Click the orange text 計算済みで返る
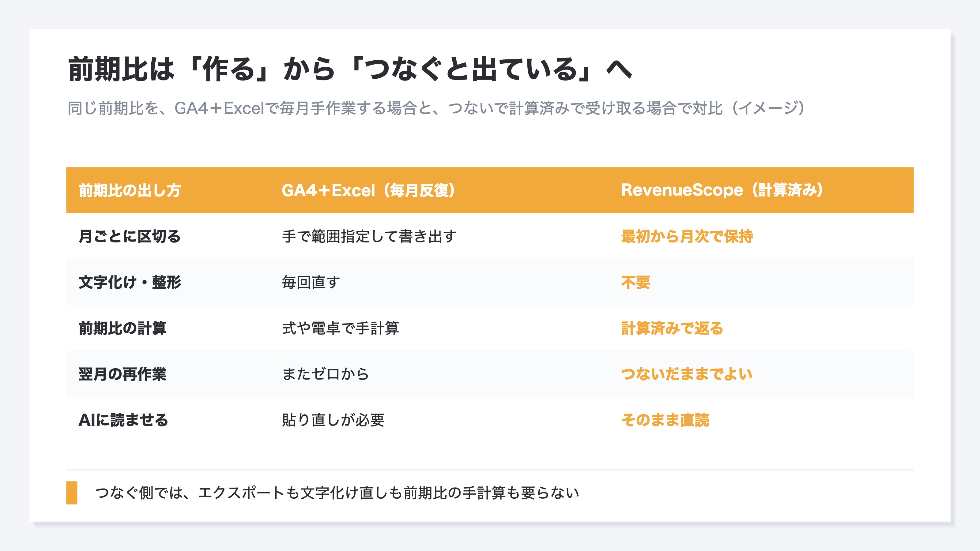 click(672, 328)
